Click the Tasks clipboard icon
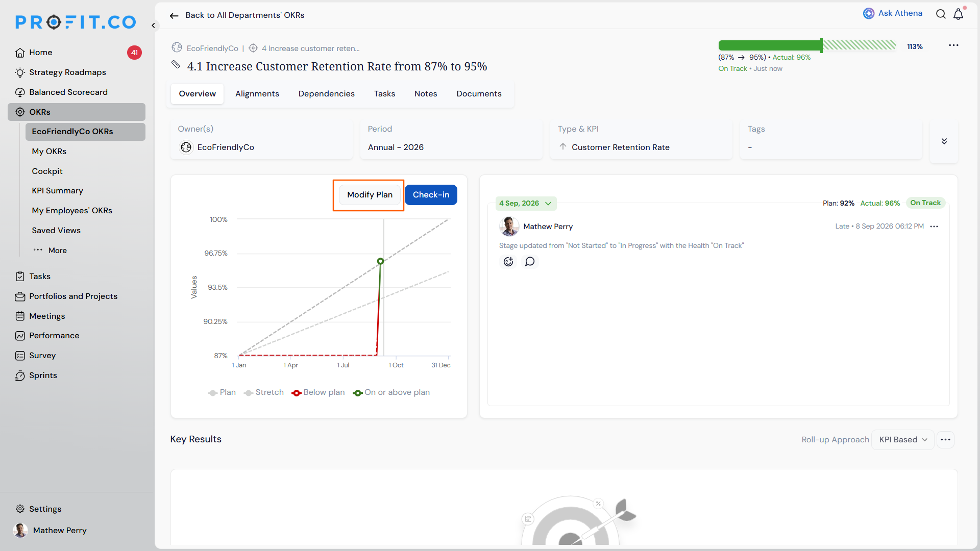 [x=20, y=277]
